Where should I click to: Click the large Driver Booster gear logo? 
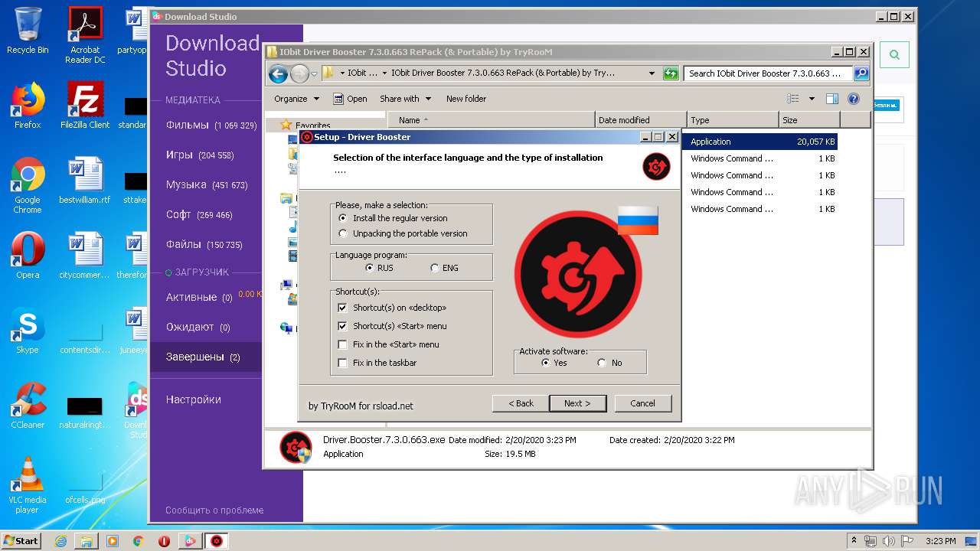578,275
